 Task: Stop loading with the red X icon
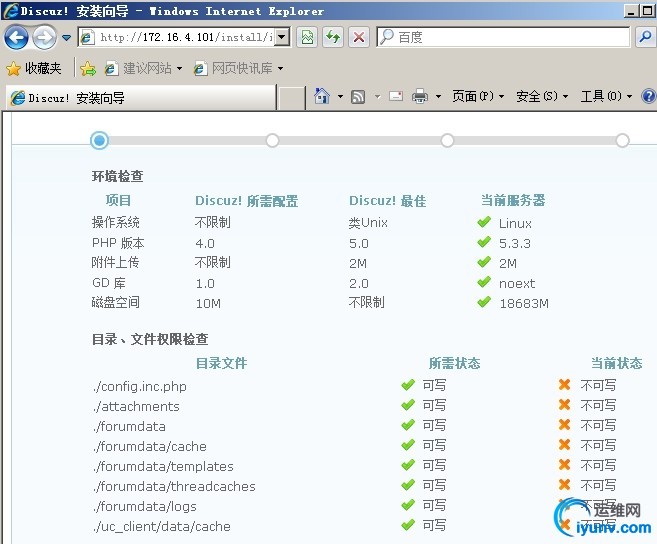(359, 37)
